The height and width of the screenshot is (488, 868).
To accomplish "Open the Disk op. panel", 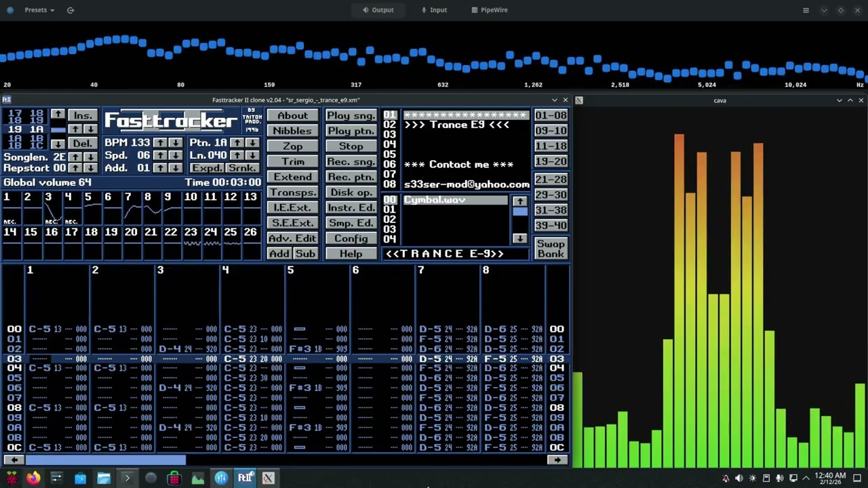I will 351,192.
